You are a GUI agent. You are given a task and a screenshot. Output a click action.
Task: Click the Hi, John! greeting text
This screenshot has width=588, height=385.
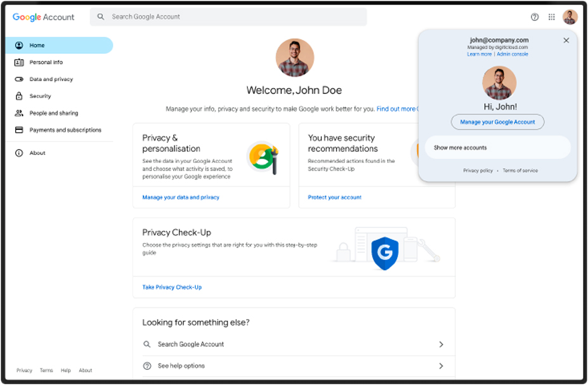[x=500, y=107]
